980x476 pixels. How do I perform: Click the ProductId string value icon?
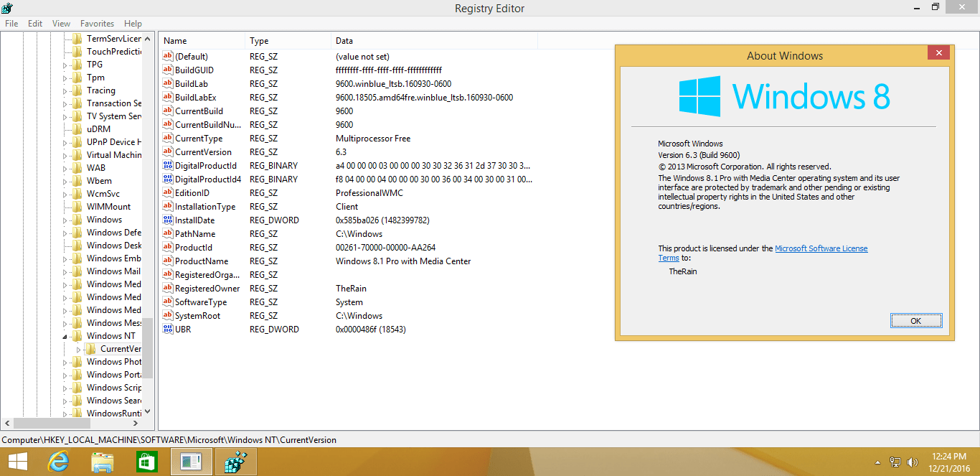(x=169, y=248)
